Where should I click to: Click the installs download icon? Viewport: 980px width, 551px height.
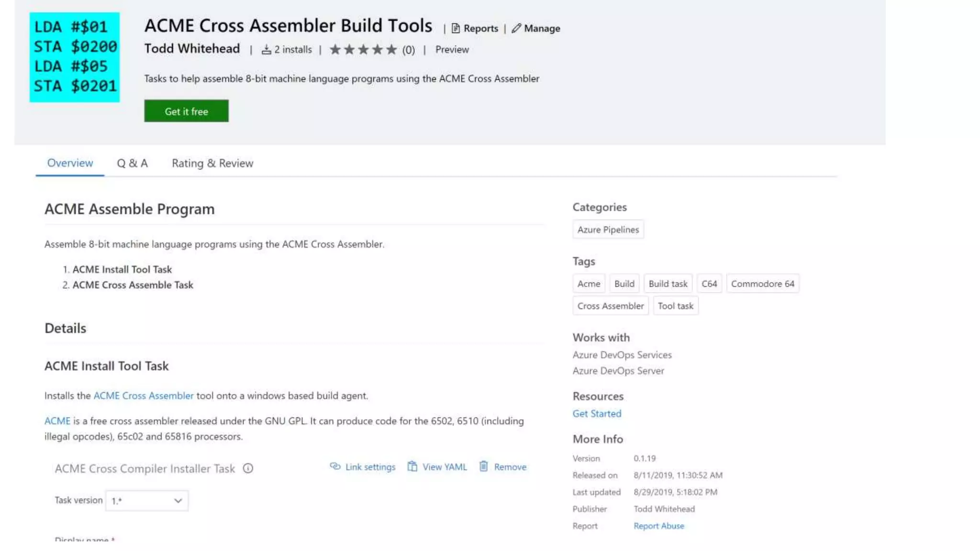click(266, 50)
